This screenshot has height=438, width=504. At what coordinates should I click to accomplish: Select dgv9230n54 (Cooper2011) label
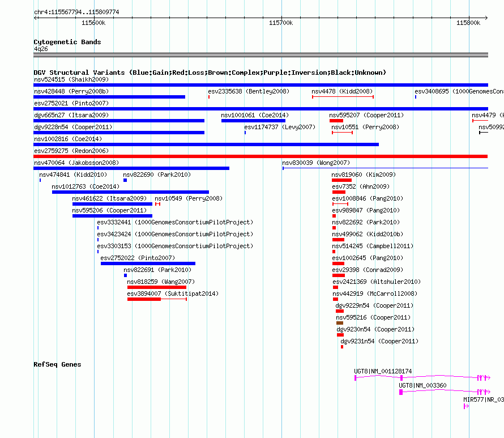(x=375, y=329)
